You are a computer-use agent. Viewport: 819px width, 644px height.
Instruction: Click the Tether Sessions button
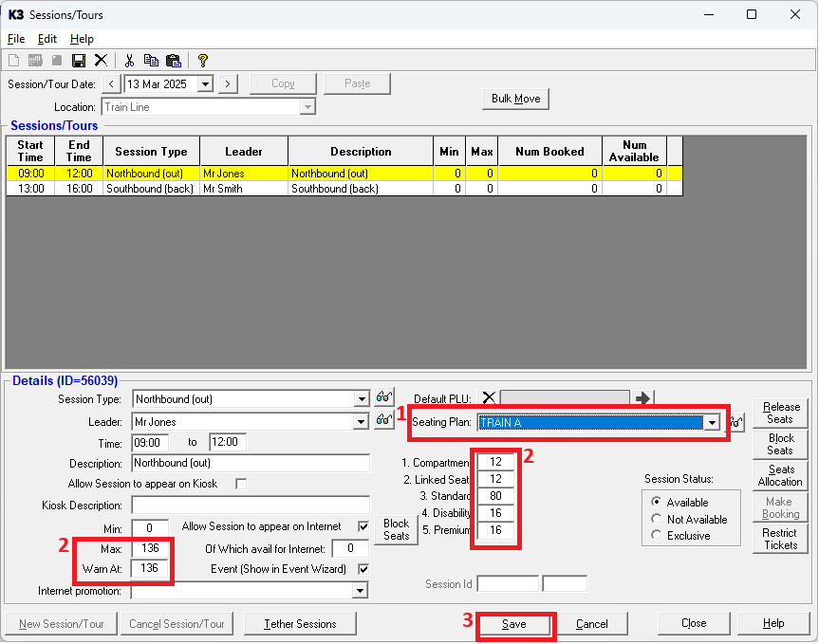click(x=299, y=623)
